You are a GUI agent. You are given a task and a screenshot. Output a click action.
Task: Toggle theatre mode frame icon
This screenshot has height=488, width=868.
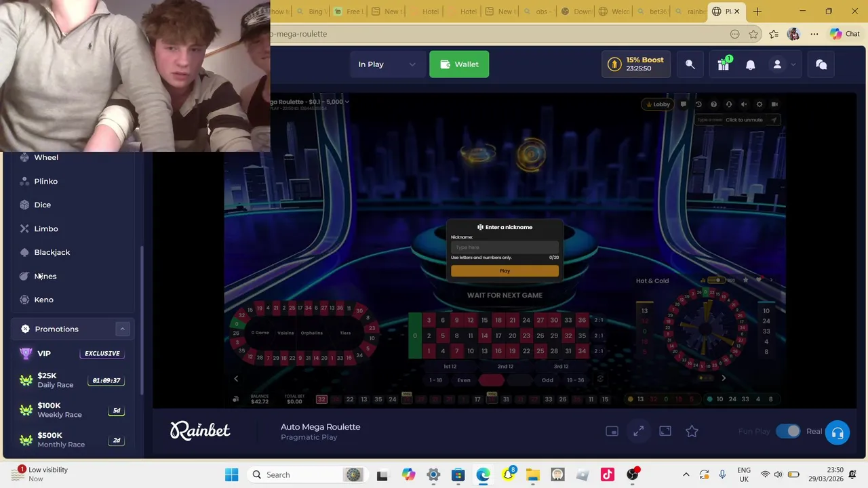(665, 431)
